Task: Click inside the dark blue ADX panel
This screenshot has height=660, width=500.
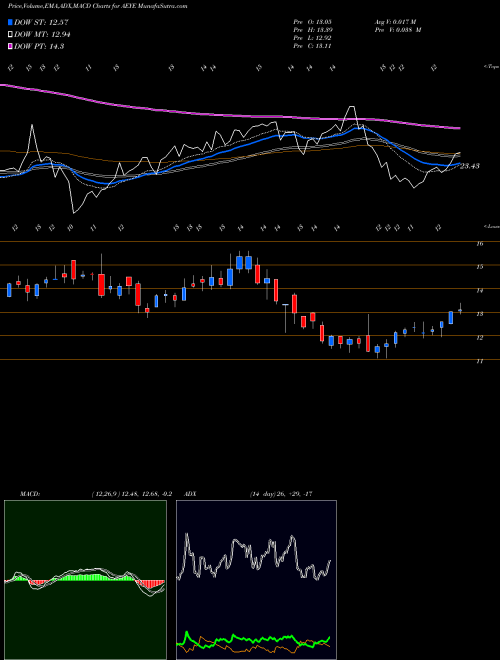Action: click(256, 580)
